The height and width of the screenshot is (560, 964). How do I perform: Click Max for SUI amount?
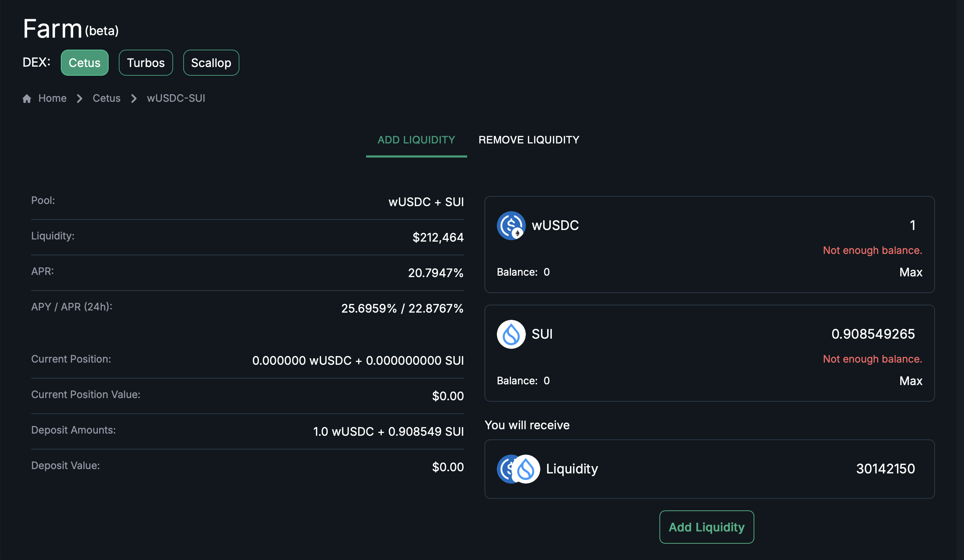click(910, 381)
